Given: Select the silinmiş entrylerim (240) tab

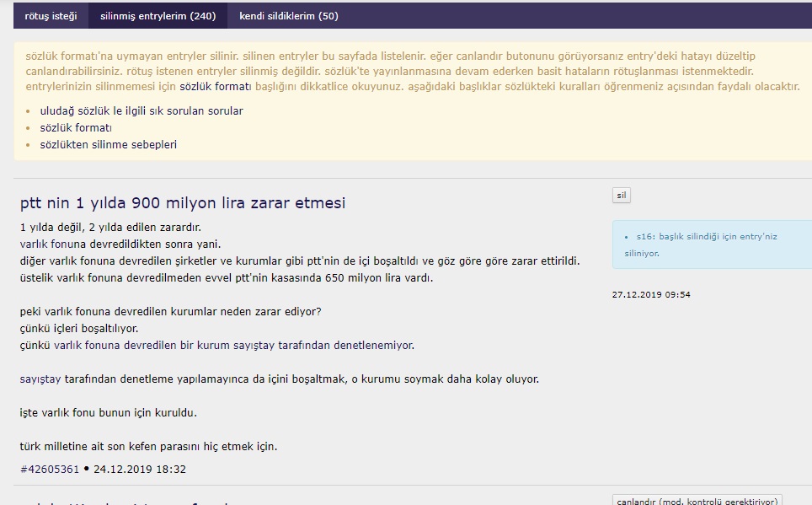Looking at the screenshot, I should click(158, 16).
